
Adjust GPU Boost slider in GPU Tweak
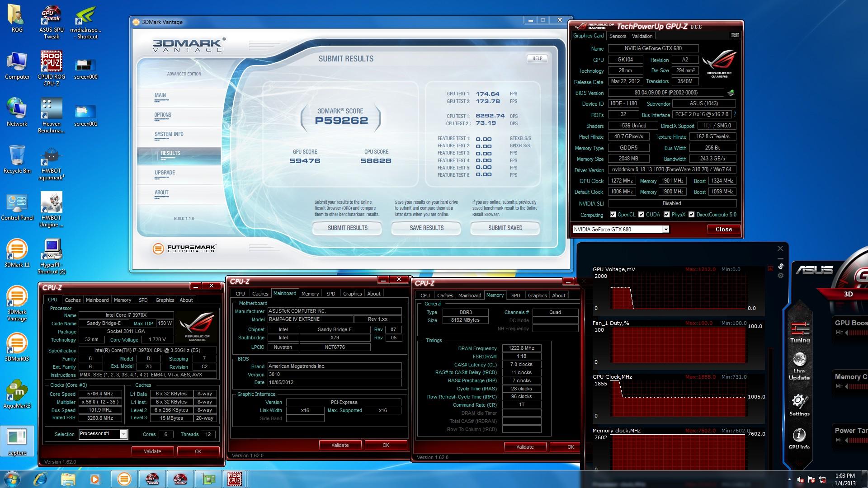(x=859, y=333)
